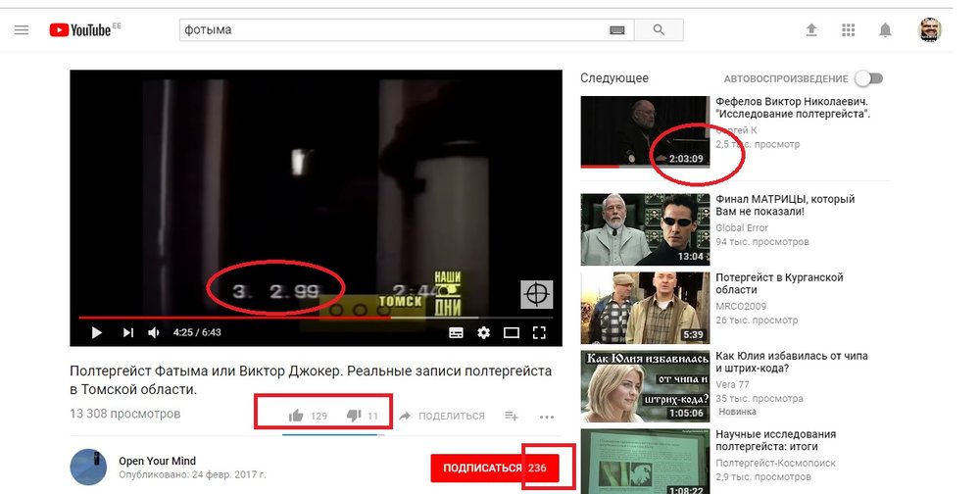Open the add to playlist menu

point(511,416)
